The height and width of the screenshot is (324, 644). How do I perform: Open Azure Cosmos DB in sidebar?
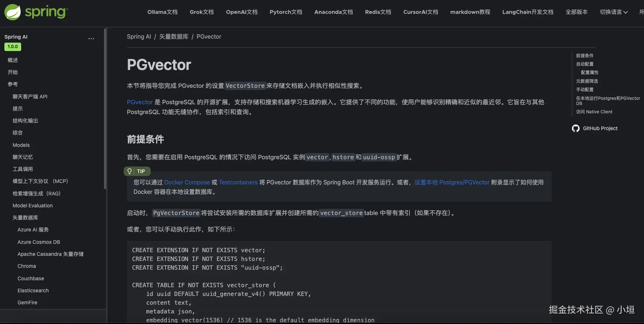pyautogui.click(x=39, y=242)
